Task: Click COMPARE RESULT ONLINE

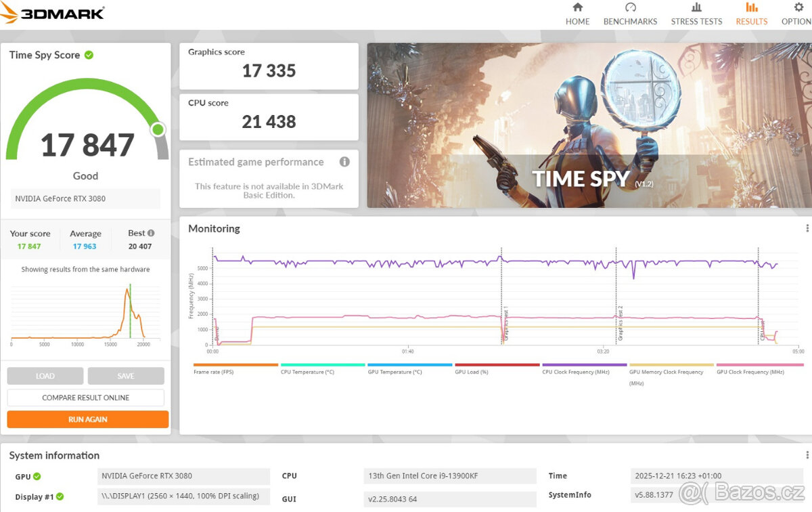Action: [x=86, y=398]
